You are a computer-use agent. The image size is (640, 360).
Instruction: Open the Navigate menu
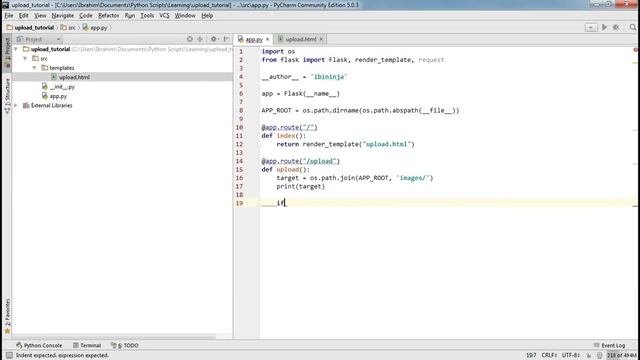[62, 16]
